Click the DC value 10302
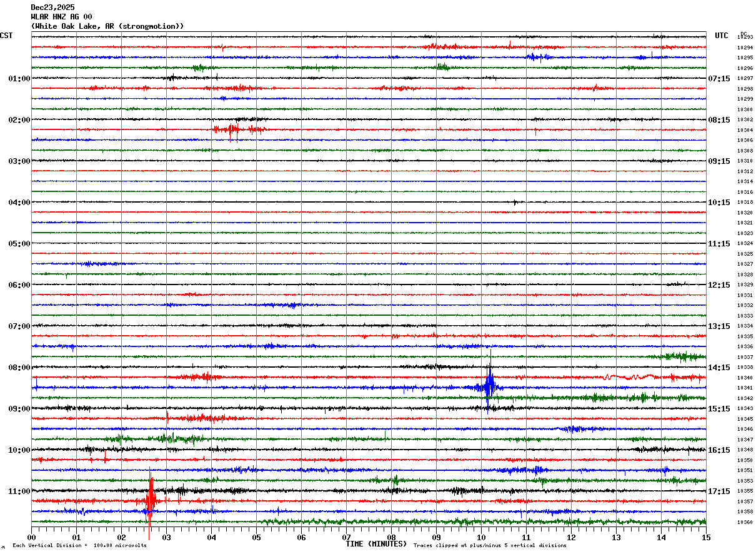756x554 pixels. tap(745, 120)
